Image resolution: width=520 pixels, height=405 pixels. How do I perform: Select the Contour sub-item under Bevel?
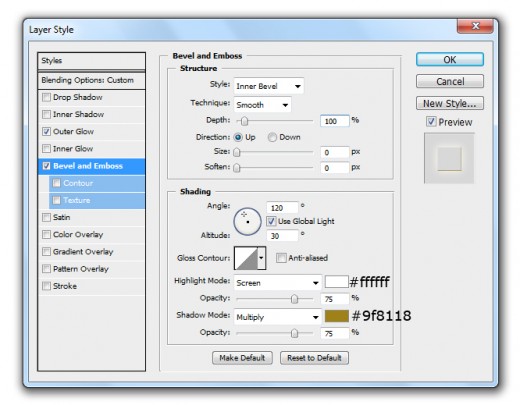coord(97,183)
